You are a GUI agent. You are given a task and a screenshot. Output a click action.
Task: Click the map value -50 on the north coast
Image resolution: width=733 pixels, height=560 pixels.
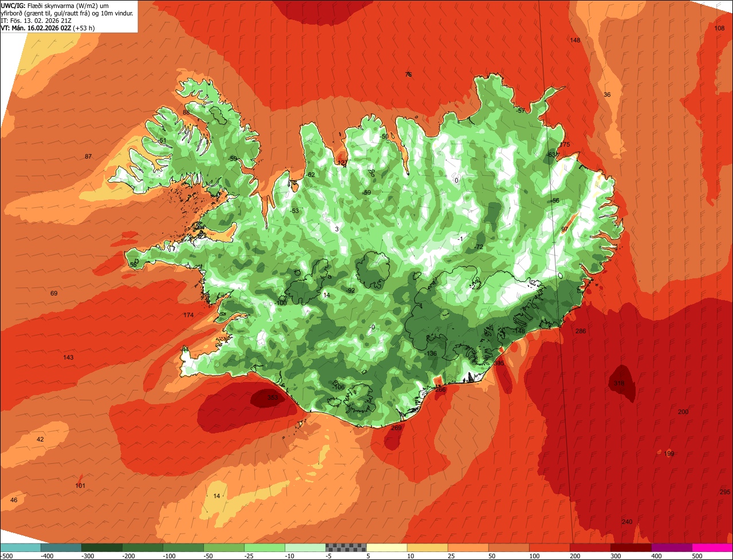[x=384, y=136]
